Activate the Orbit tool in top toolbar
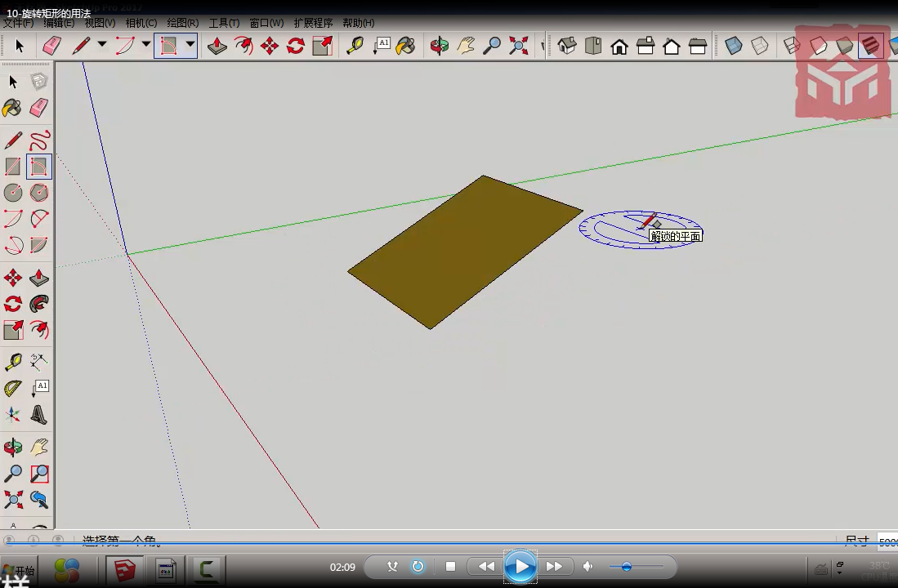Screen dimensions: 898x588 click(x=440, y=46)
